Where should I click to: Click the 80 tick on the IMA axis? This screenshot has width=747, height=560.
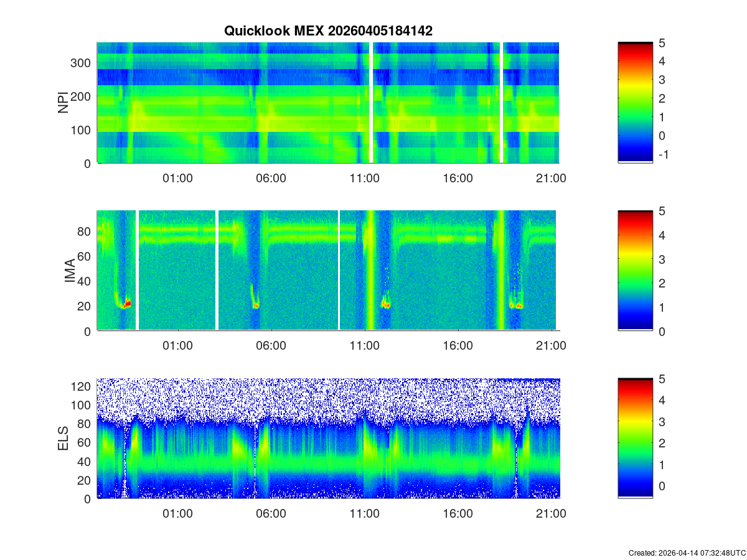tap(85, 231)
